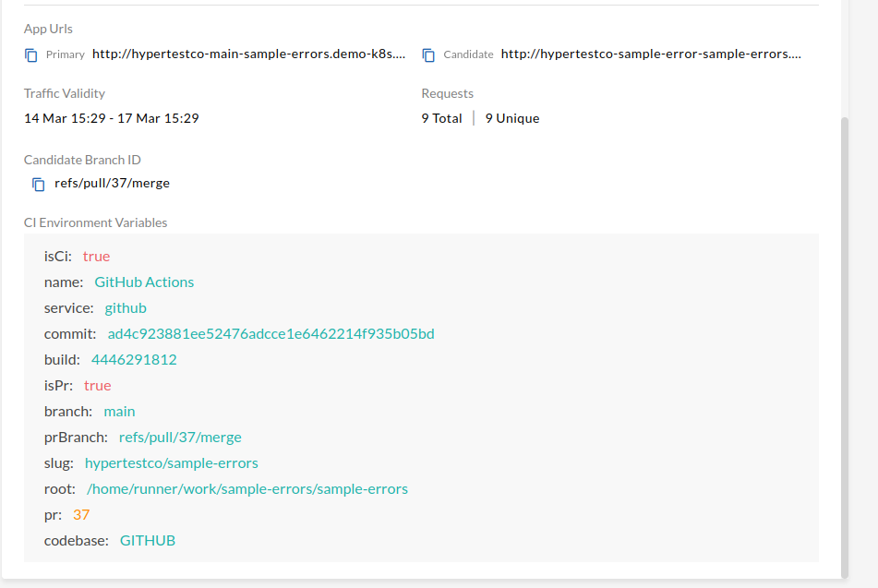
Task: Select the commit hash ad4c923881ee...
Action: [271, 334]
